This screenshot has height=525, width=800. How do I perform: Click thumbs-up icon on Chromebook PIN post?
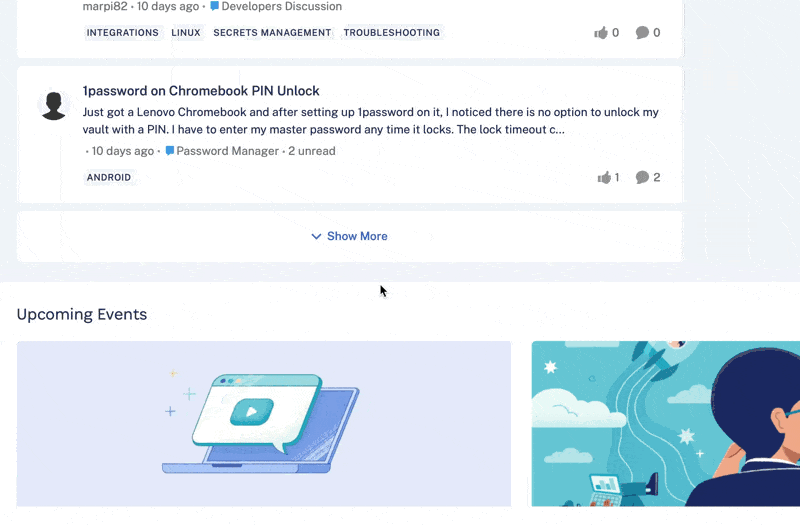tap(604, 177)
